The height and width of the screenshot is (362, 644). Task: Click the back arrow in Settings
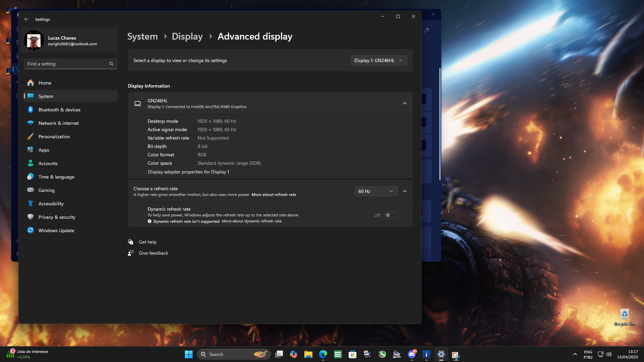click(27, 19)
